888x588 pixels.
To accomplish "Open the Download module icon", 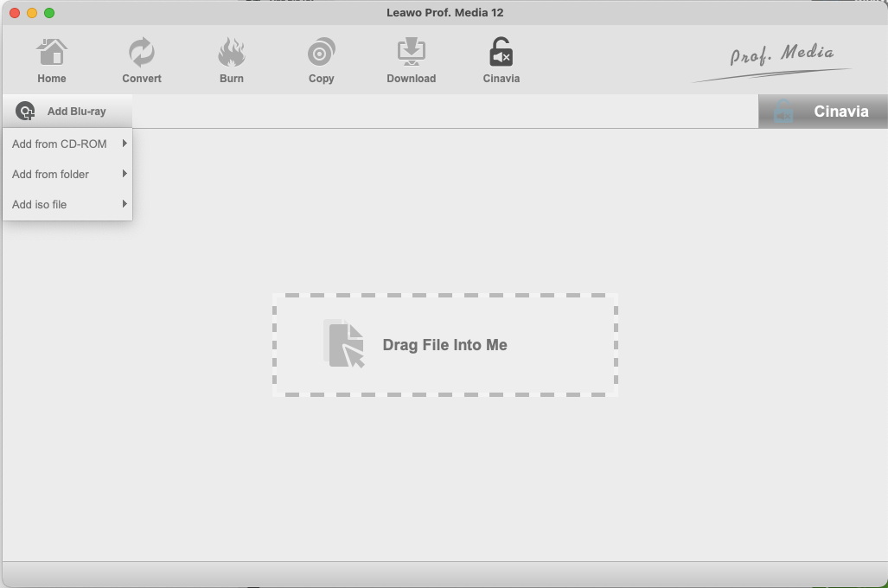I will [x=412, y=52].
